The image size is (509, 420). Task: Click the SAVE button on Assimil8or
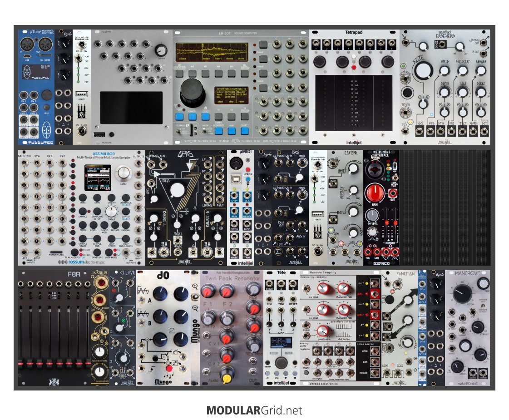97,198
